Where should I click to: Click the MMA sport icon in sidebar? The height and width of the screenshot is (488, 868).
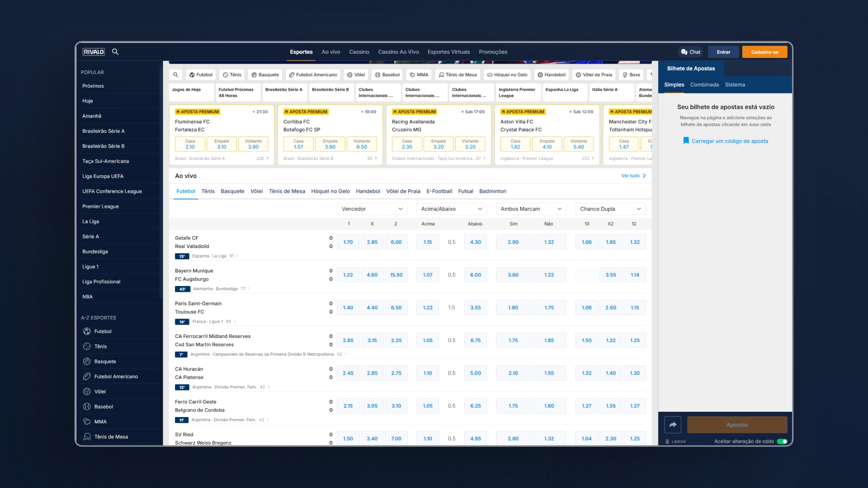point(86,421)
